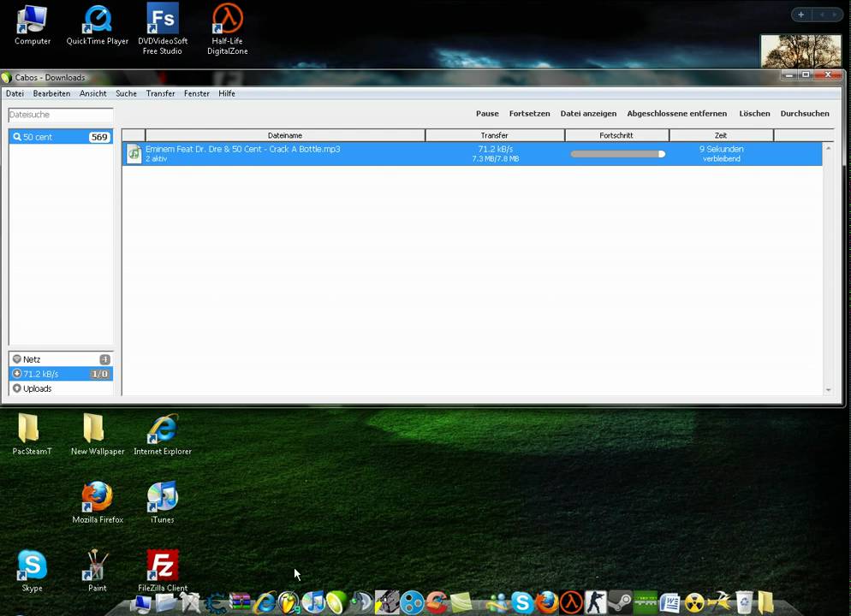This screenshot has height=616, width=851.
Task: Click the Skype icon in the dock
Action: (x=522, y=602)
